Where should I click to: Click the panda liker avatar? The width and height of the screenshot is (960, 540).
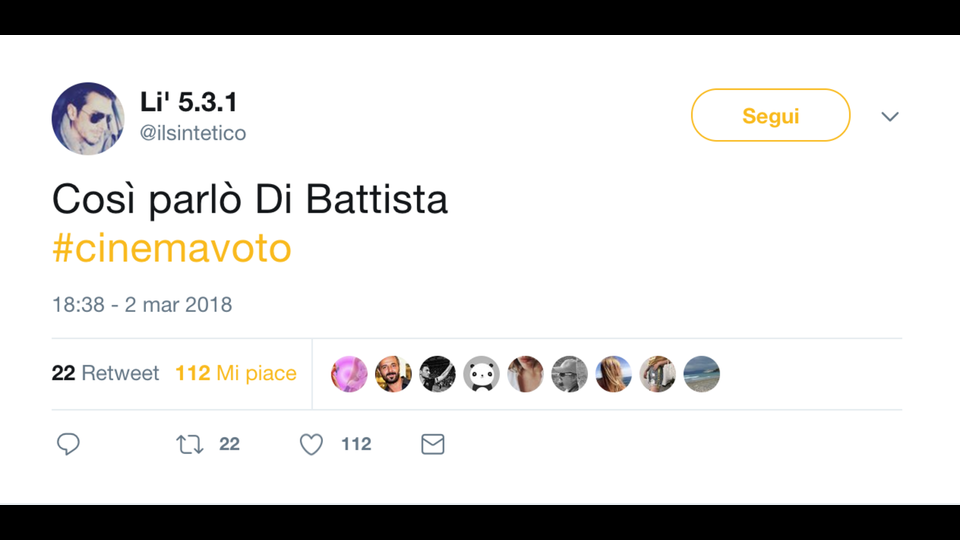point(481,374)
